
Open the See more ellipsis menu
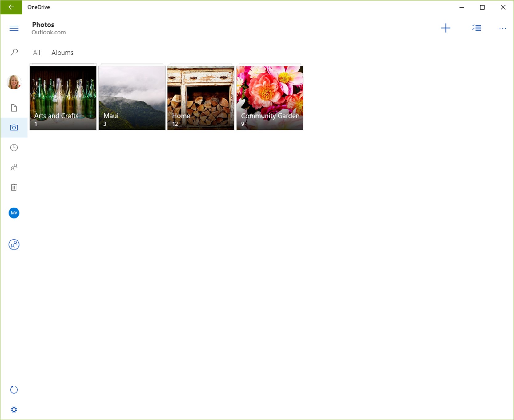click(502, 28)
